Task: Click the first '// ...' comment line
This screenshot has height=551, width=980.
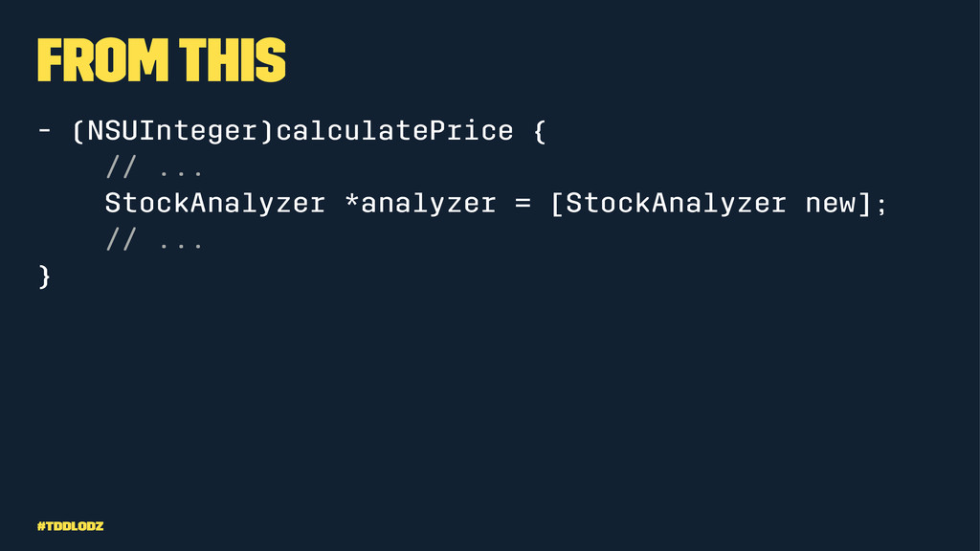Action: point(154,167)
